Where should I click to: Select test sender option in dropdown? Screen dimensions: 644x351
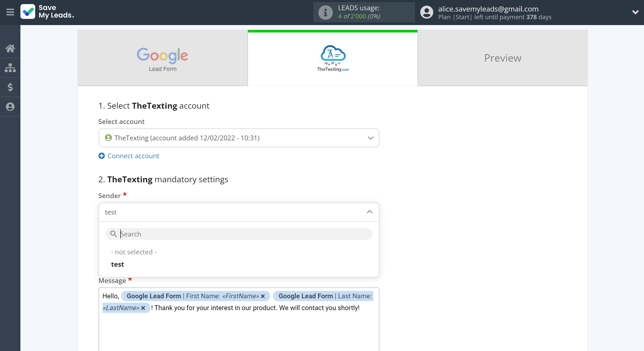tap(117, 264)
